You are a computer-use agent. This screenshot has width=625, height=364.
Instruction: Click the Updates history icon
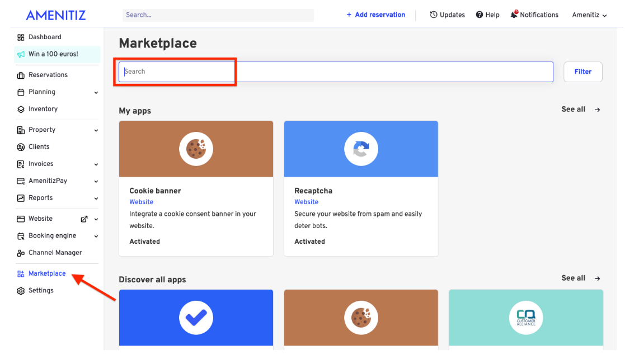[434, 15]
